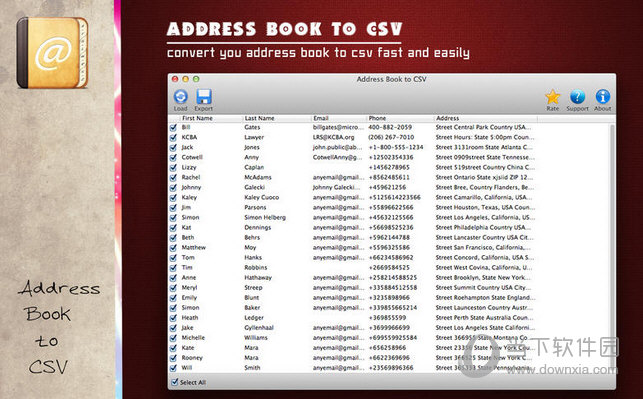Click address Street Roehampton State England
The height and width of the screenshot is (399, 643).
tap(485, 297)
